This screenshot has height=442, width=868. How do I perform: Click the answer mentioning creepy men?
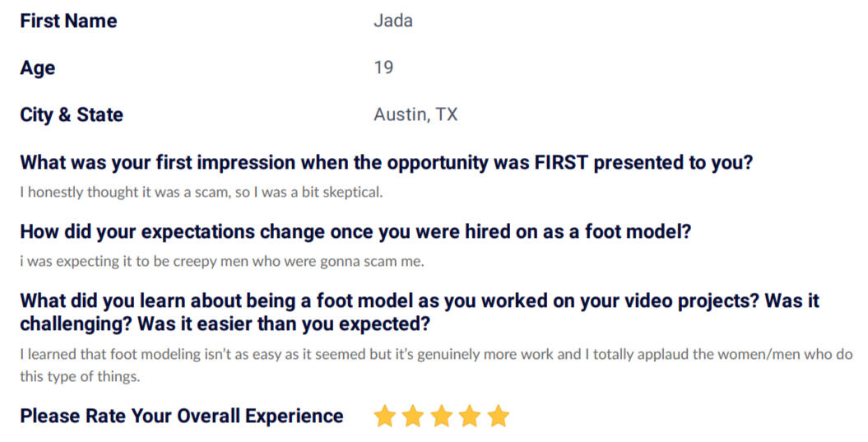click(x=222, y=262)
